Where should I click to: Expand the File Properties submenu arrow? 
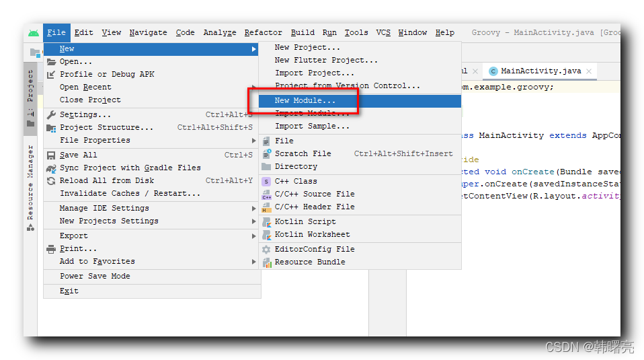pyautogui.click(x=254, y=141)
